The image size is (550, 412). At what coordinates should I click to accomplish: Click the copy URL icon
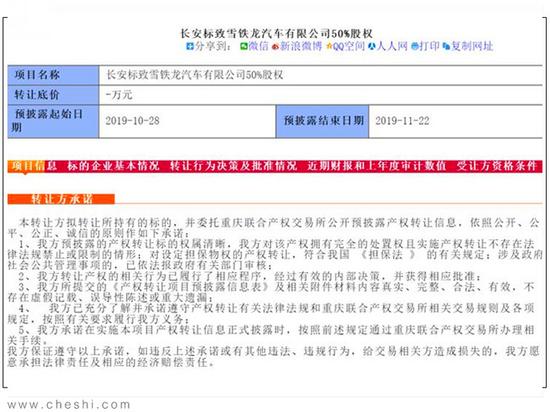pos(446,46)
